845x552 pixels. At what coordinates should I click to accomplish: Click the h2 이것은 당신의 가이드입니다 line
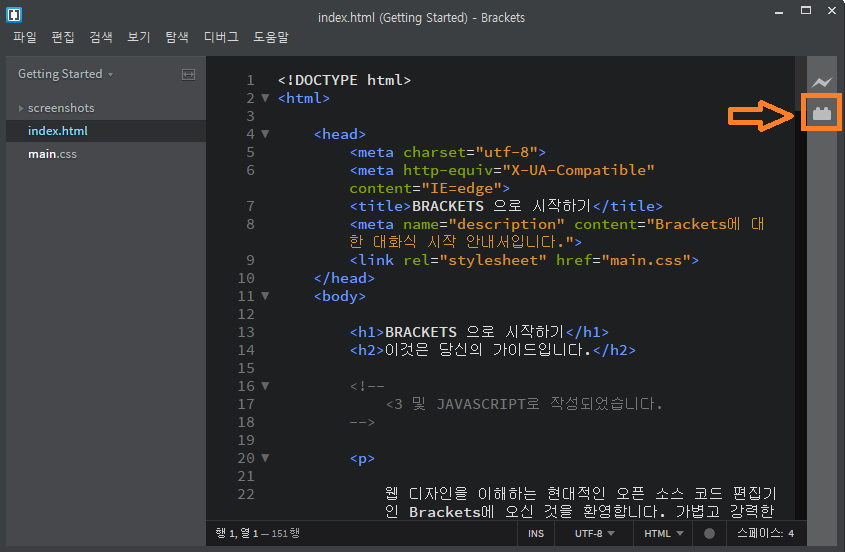(x=493, y=350)
